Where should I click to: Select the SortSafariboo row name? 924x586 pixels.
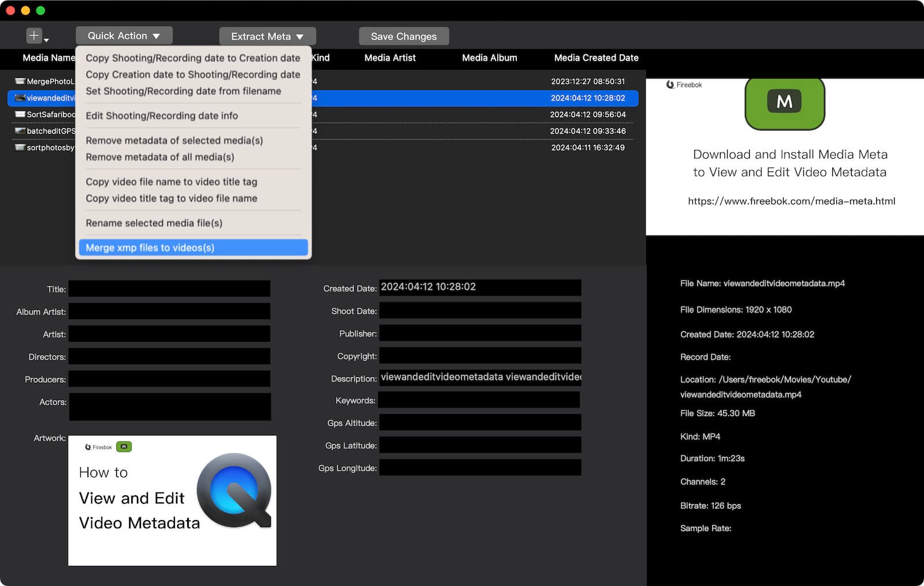51,114
